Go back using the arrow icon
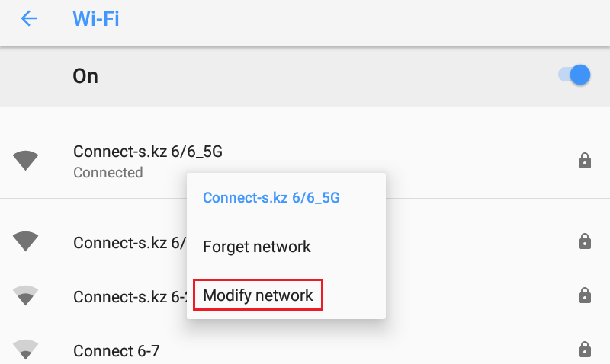Viewport: 610px width, 364px height. coord(29,18)
